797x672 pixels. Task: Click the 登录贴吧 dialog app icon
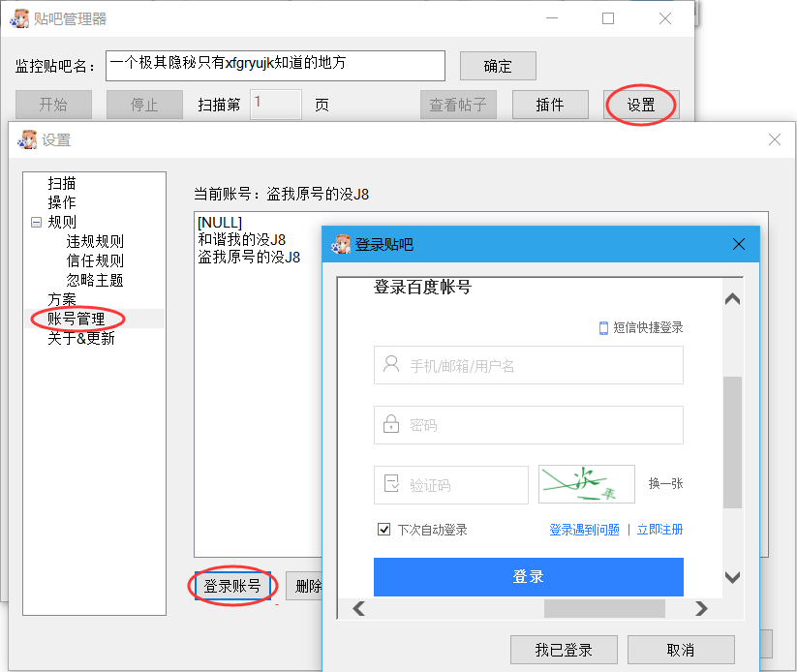click(x=341, y=245)
